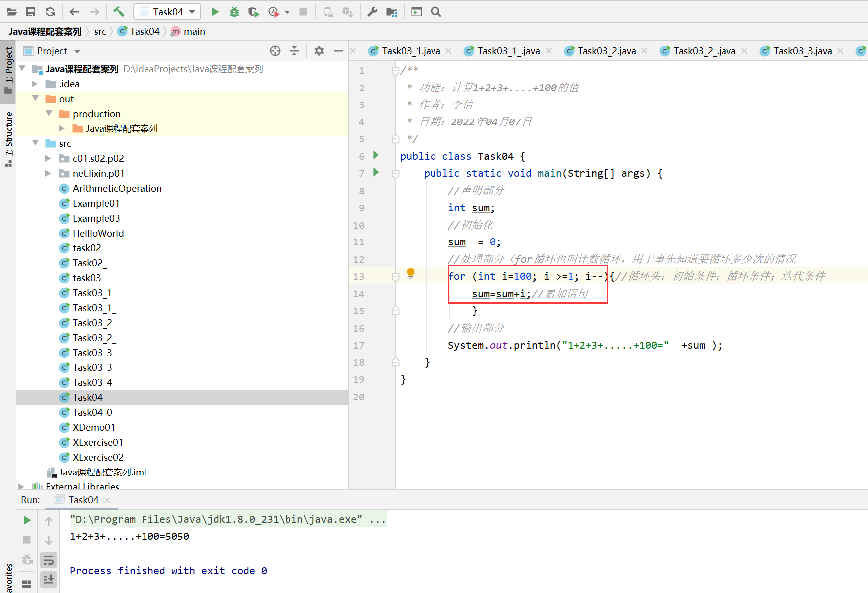Expand the net.lixin.p01 package
Image resolution: width=868 pixels, height=593 pixels.
[48, 173]
